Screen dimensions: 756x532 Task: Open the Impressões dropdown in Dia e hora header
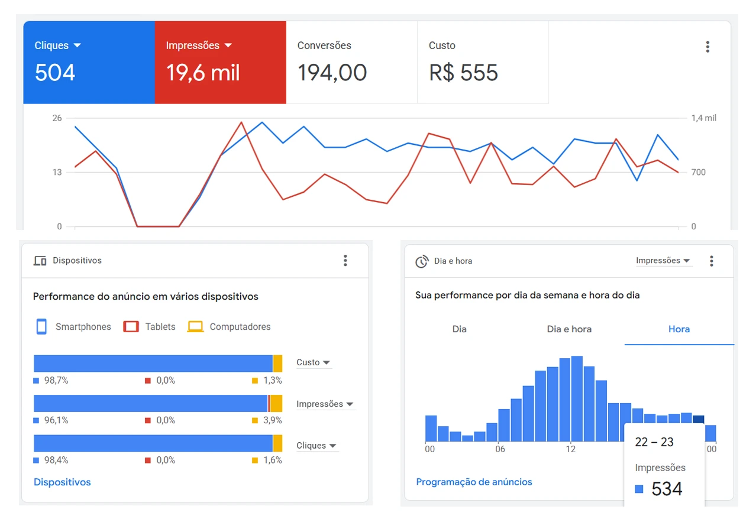point(663,261)
